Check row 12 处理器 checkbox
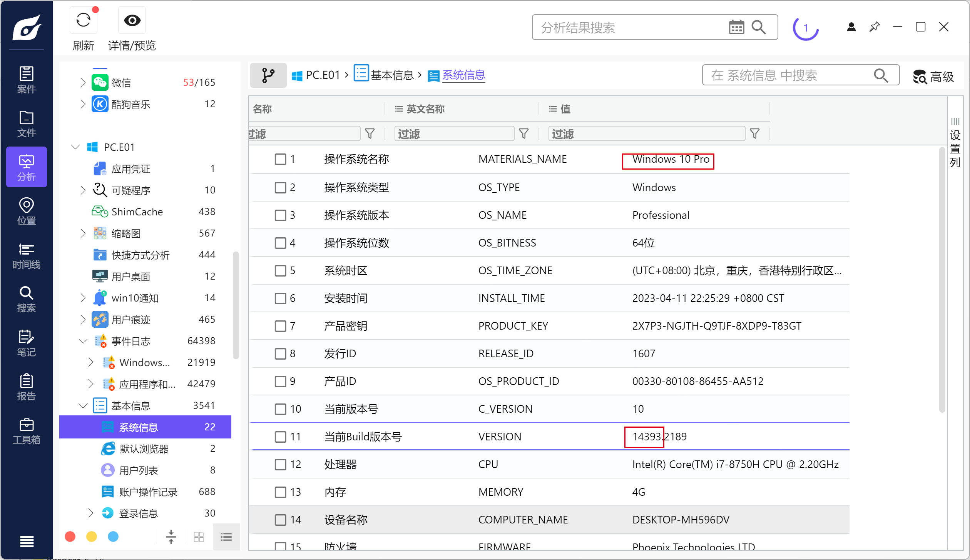The width and height of the screenshot is (970, 560). tap(281, 464)
